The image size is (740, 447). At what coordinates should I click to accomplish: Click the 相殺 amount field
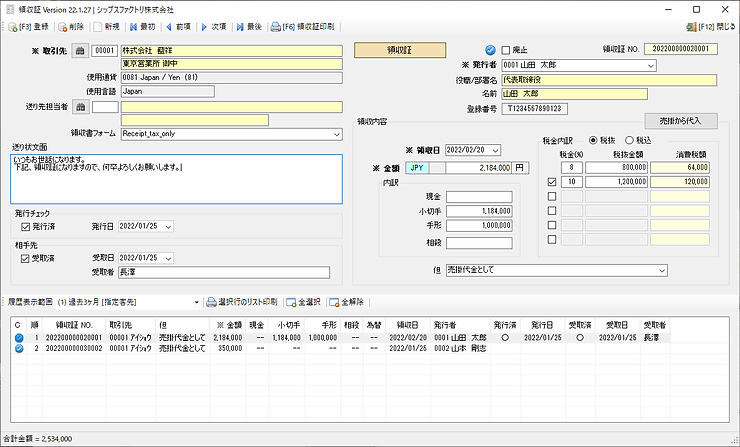click(x=479, y=243)
